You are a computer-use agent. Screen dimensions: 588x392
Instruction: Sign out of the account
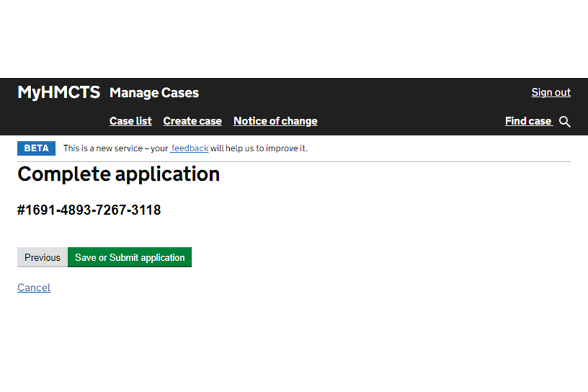click(x=551, y=92)
